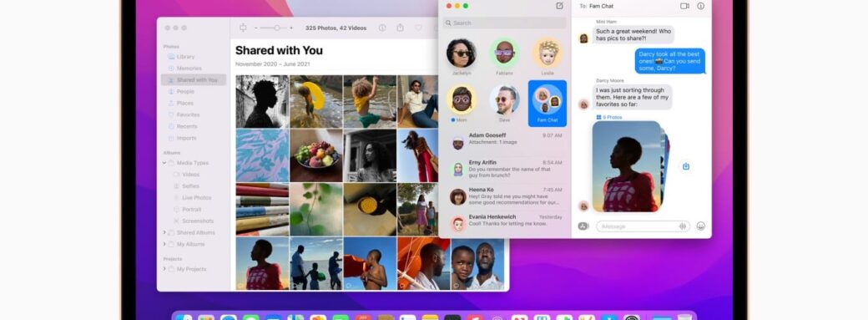Open conversation details info button in Messages

tap(701, 6)
